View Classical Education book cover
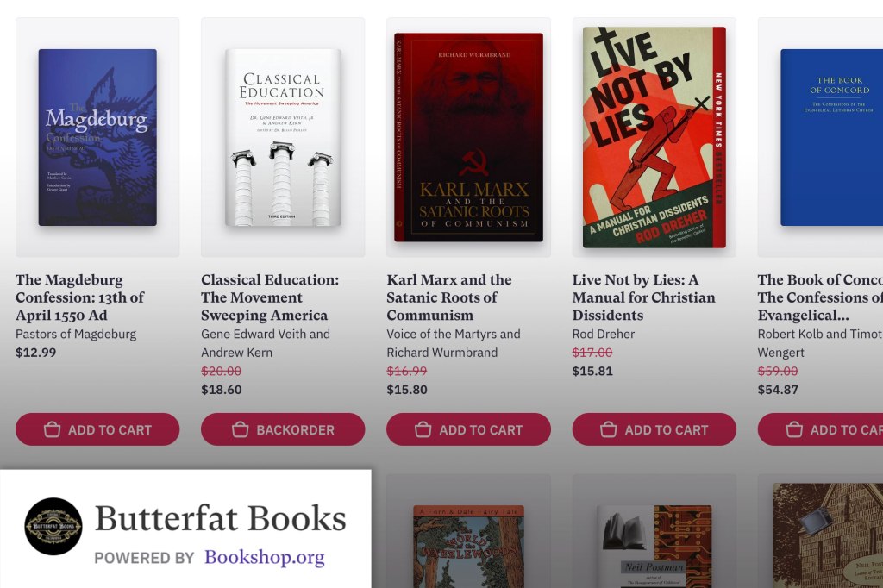883x588 pixels. [x=283, y=137]
